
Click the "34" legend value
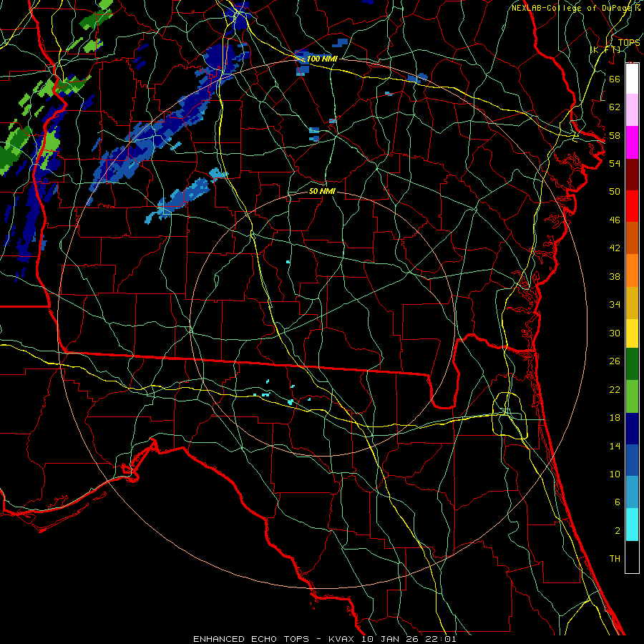pos(615,304)
